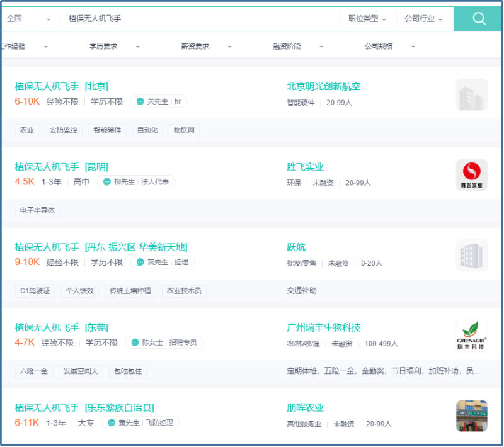Open company link 北京明光创新航空...
This screenshot has height=447, width=504.
(326, 86)
